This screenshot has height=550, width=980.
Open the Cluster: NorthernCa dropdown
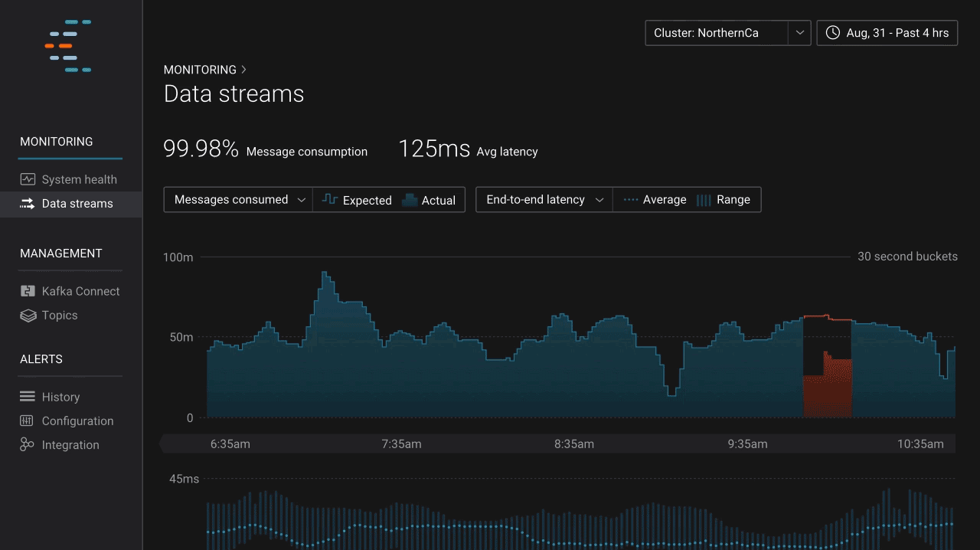[x=727, y=33]
